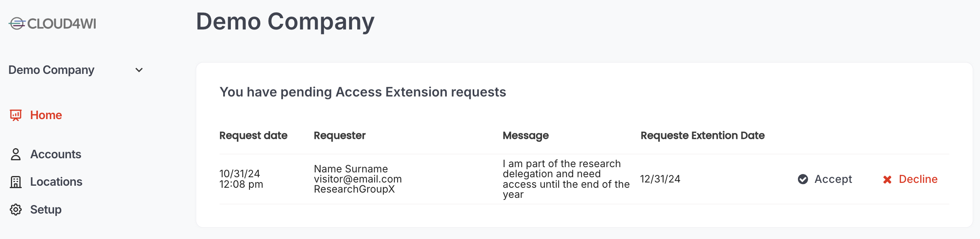Click the Setup gear icon
The width and height of the screenshot is (980, 239).
click(16, 210)
